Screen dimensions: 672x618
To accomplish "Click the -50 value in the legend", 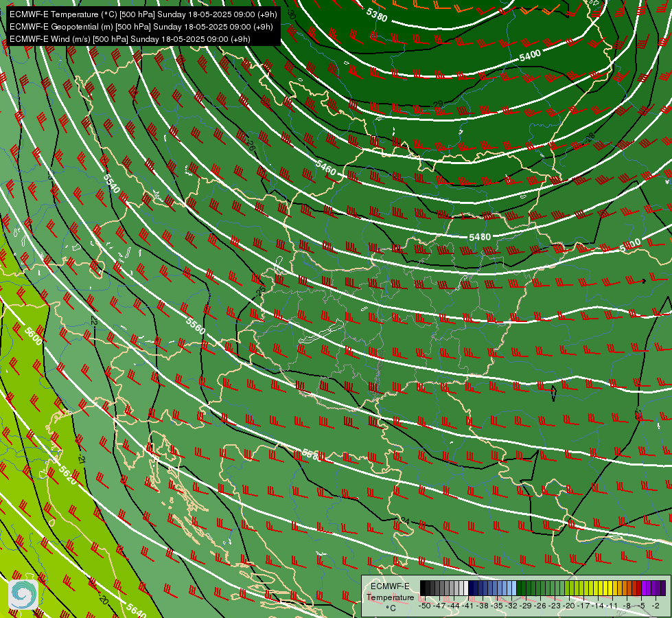I will pyautogui.click(x=425, y=606).
